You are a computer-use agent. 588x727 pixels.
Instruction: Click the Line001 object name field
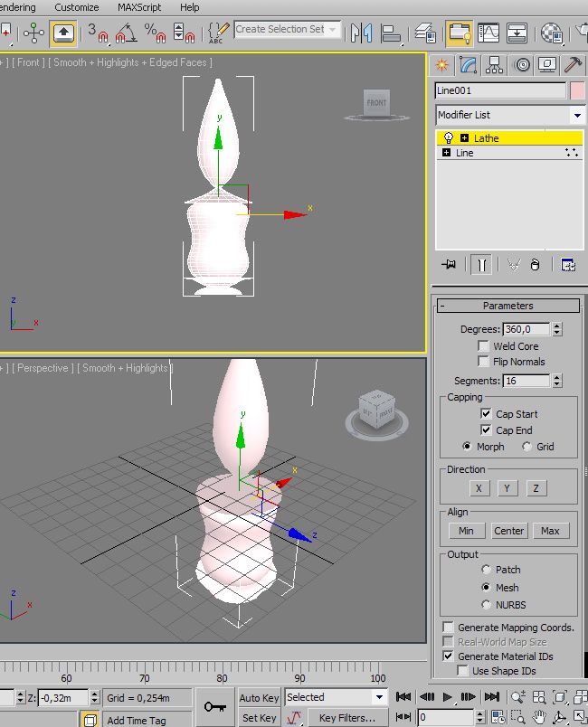[500, 90]
